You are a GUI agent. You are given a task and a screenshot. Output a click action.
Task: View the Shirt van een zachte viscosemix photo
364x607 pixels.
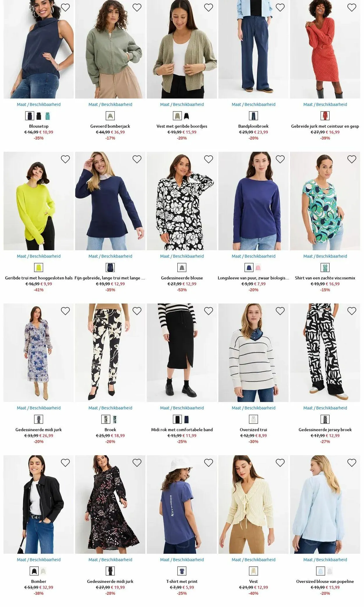(325, 201)
